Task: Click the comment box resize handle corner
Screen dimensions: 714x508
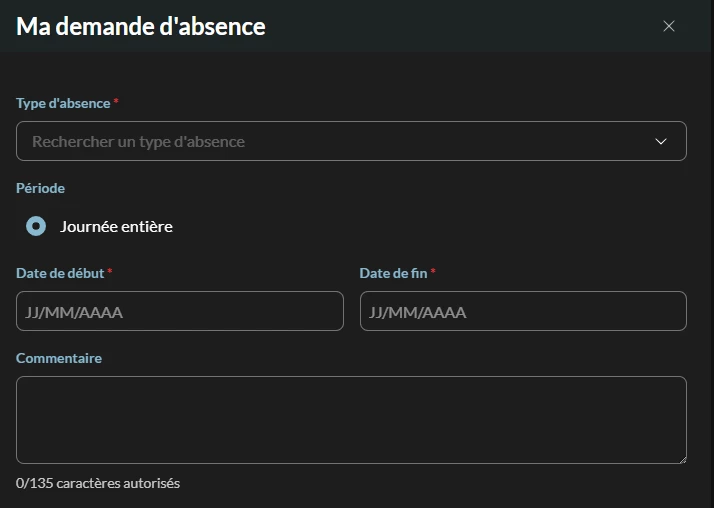Action: pos(681,458)
